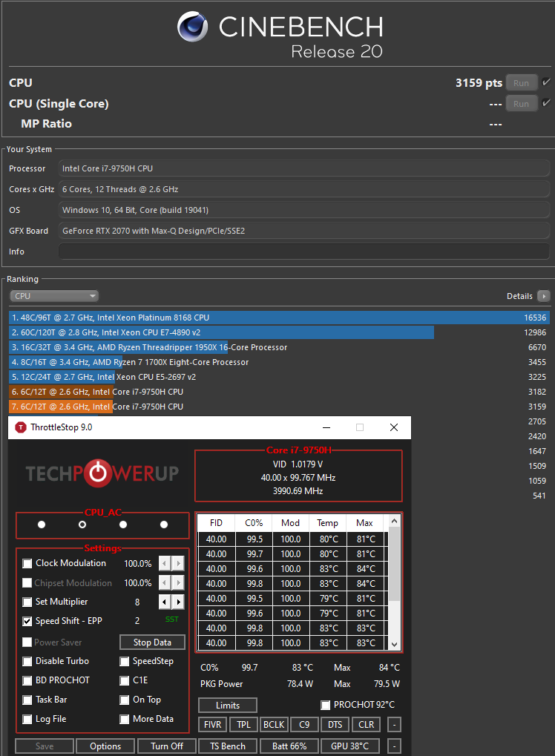Enable Disable Turbo checkbox
The height and width of the screenshot is (756, 555).
click(x=27, y=661)
